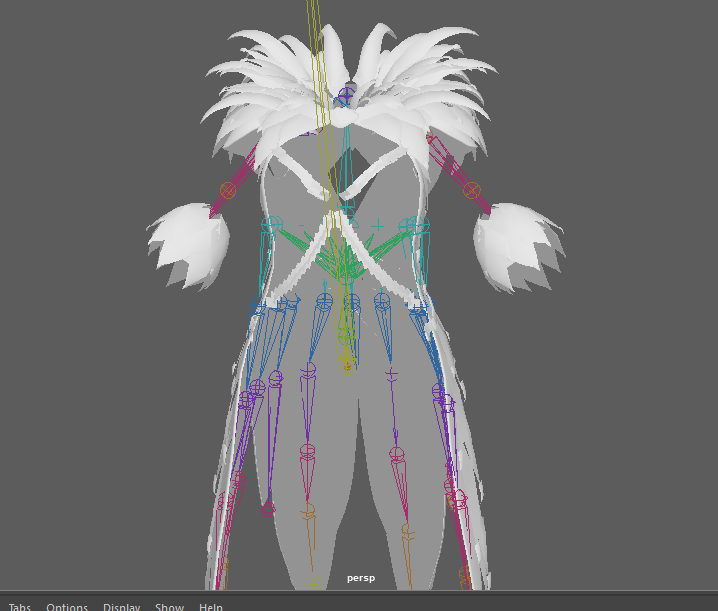Select the left feather wrist cuff mesh
This screenshot has height=611, width=718.
click(x=188, y=245)
